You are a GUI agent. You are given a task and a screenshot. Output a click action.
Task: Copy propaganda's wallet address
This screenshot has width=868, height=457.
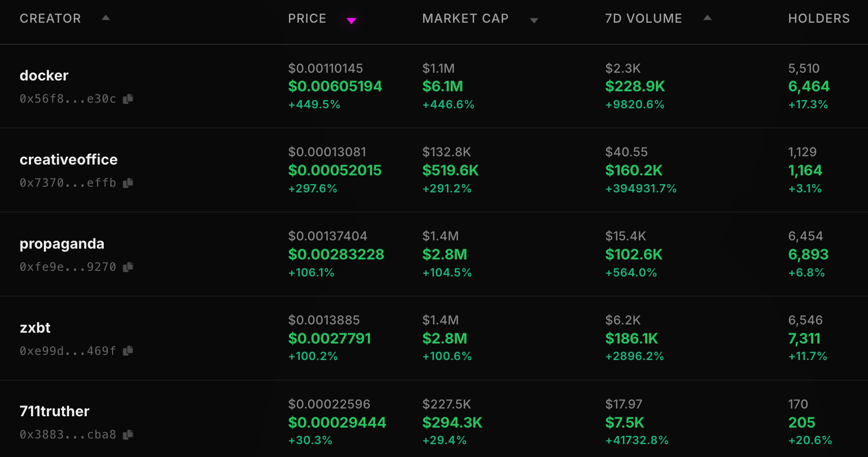[128, 267]
